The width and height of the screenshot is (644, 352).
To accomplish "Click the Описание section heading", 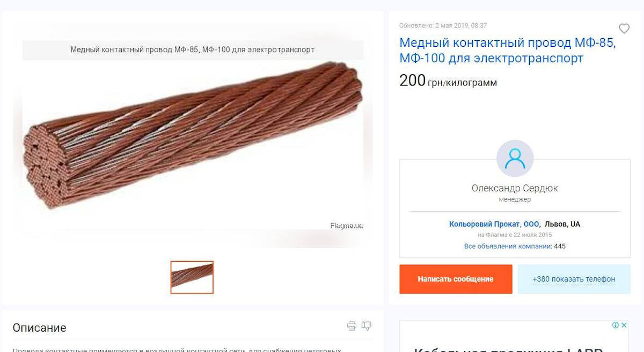I will 40,328.
